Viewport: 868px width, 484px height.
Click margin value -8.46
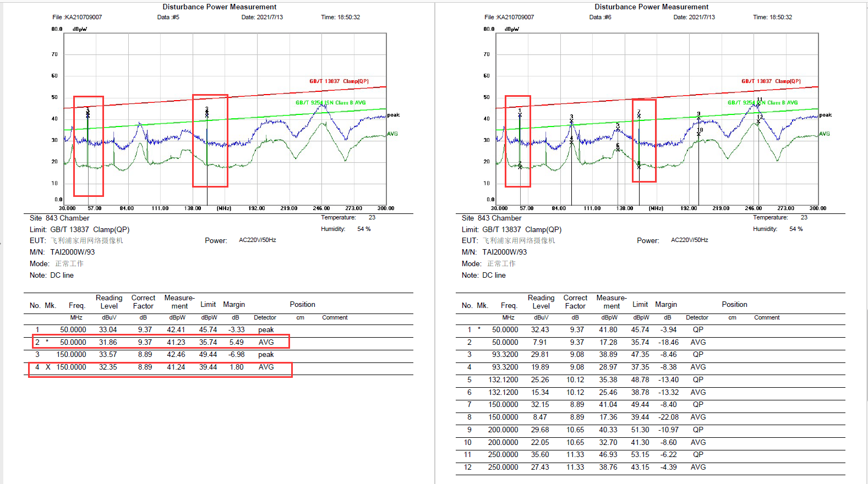coord(669,355)
